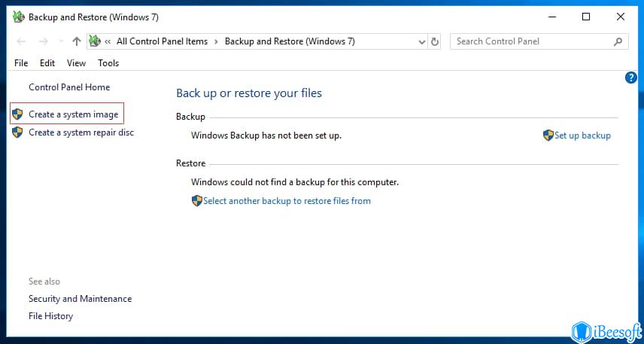The width and height of the screenshot is (644, 344).
Task: Click the address bar Backup icon
Action: click(95, 41)
